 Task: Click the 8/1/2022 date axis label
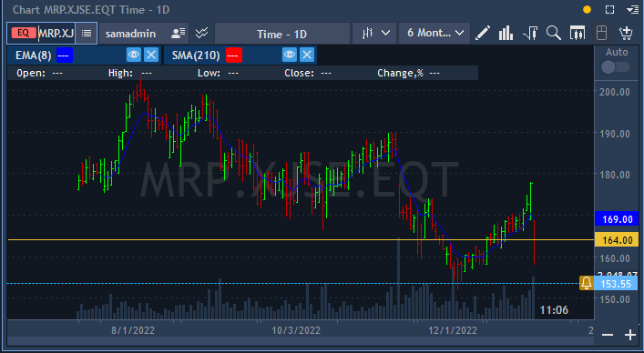(x=133, y=330)
